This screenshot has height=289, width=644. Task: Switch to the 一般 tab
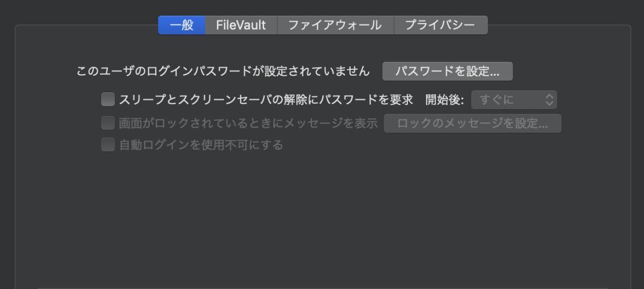pyautogui.click(x=181, y=25)
